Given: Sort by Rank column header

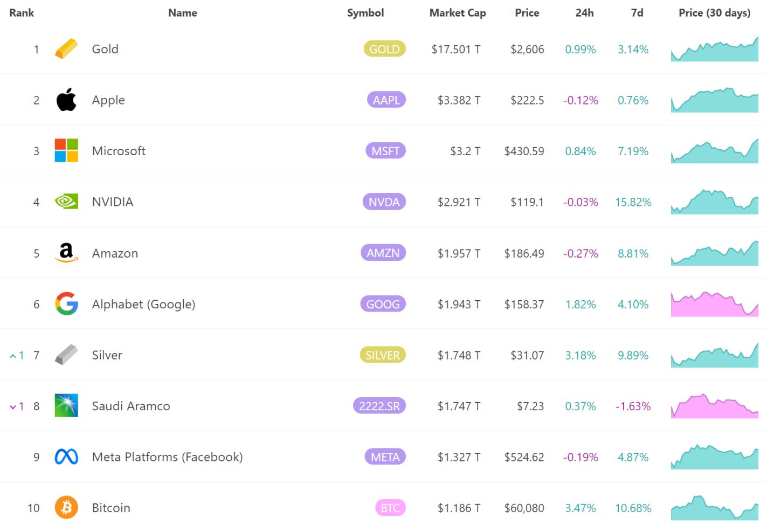Looking at the screenshot, I should point(22,13).
